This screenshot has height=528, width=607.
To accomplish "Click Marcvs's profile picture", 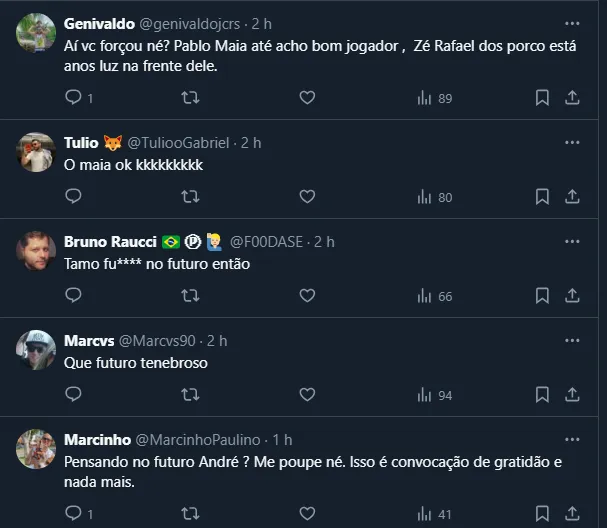I will (37, 350).
